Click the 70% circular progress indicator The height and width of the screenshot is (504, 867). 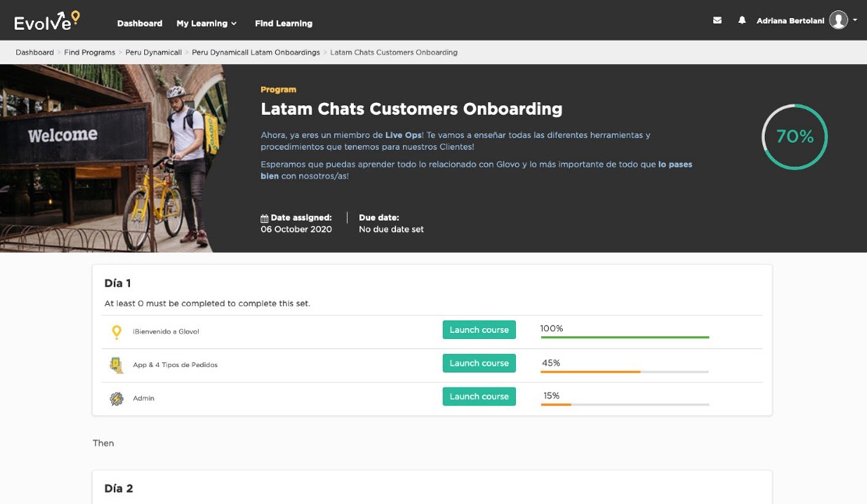[794, 137]
